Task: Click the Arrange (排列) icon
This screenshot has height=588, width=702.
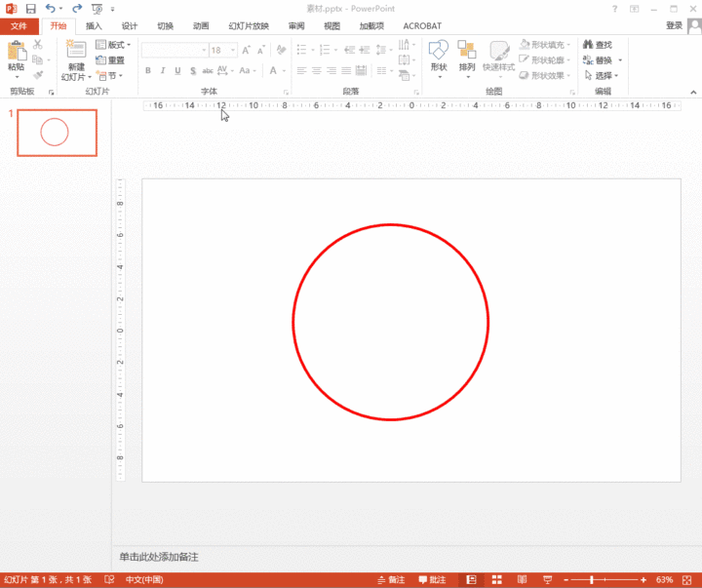Action: (x=466, y=50)
